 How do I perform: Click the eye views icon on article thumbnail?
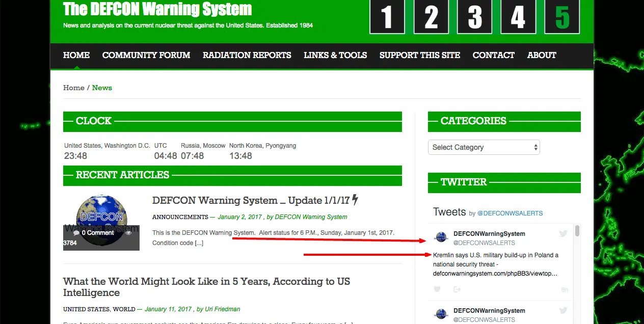[x=129, y=233]
